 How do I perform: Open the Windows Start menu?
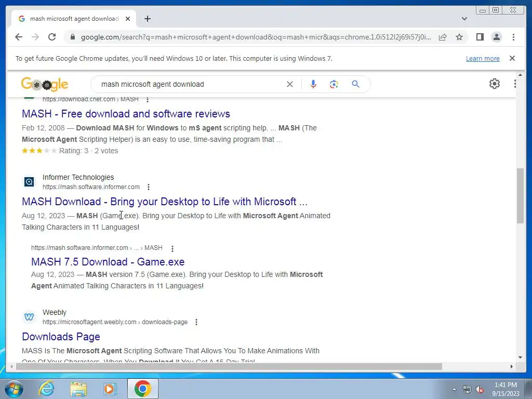(x=14, y=389)
